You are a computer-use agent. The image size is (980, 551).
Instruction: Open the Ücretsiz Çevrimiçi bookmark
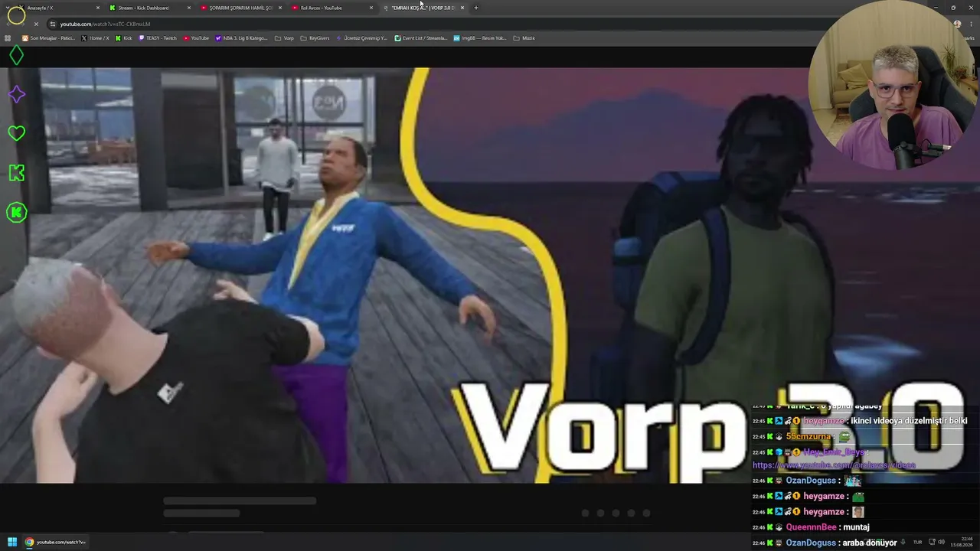click(x=361, y=38)
